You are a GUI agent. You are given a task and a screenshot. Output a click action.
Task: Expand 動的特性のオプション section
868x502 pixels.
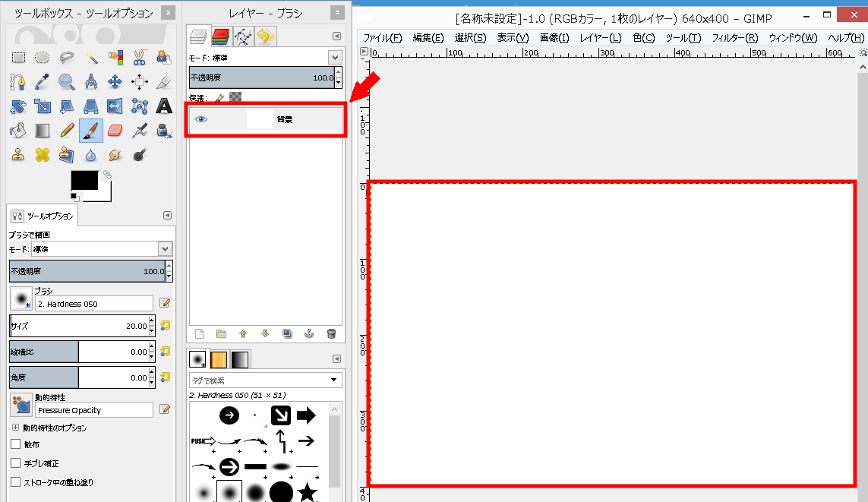[x=15, y=428]
